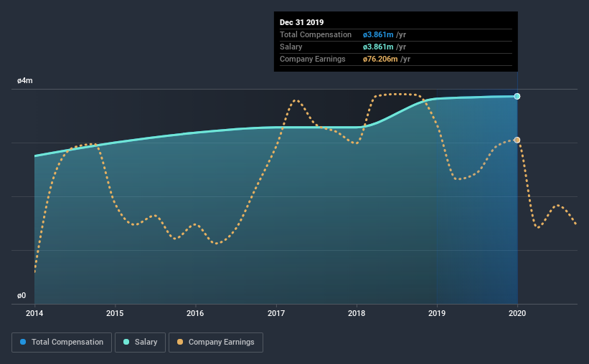Select the orange earnings data point at 2020
589x364 pixels.
click(517, 140)
